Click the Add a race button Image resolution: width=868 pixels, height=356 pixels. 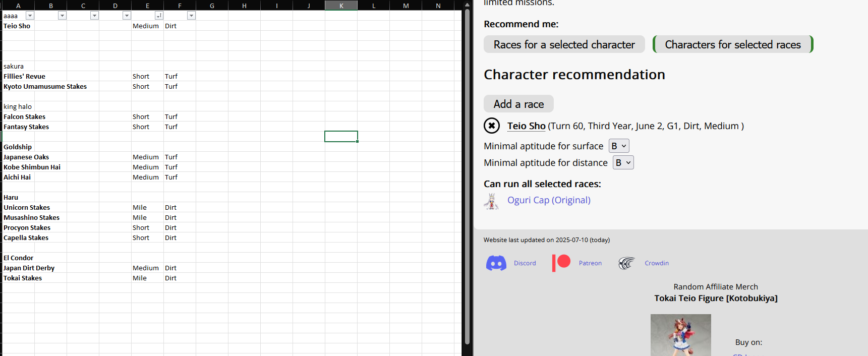pos(518,104)
